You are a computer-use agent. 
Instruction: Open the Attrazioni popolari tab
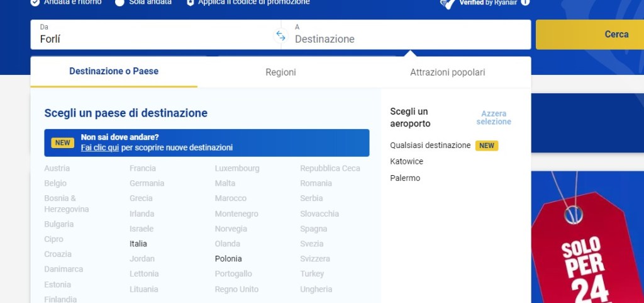coord(447,72)
